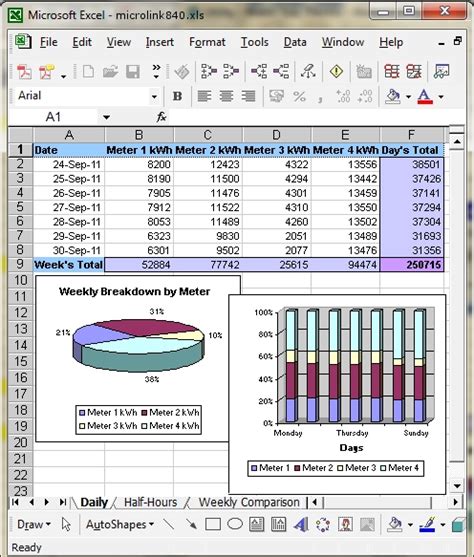This screenshot has height=557, width=474.
Task: Insert WordArt from drawing toolbar
Action: [301, 524]
